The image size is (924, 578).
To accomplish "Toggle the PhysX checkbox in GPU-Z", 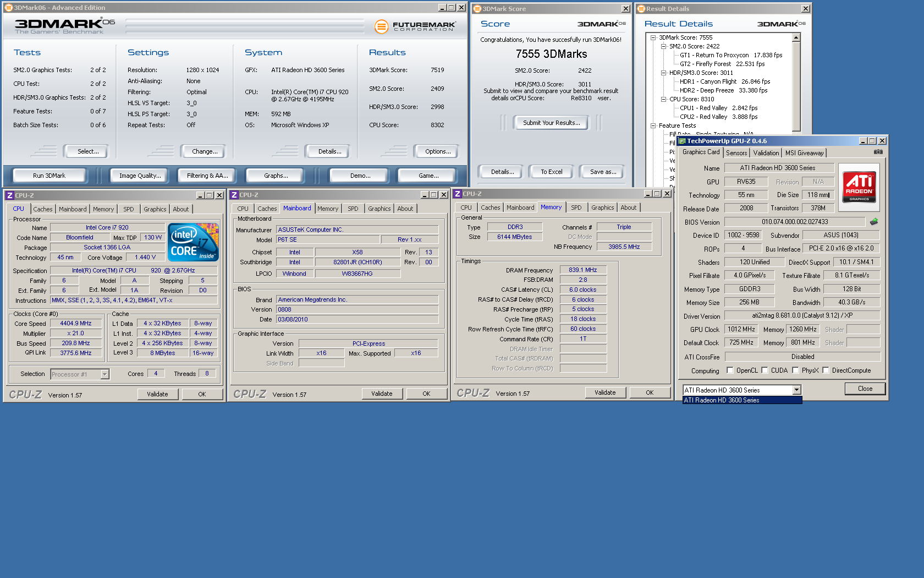I will click(795, 370).
